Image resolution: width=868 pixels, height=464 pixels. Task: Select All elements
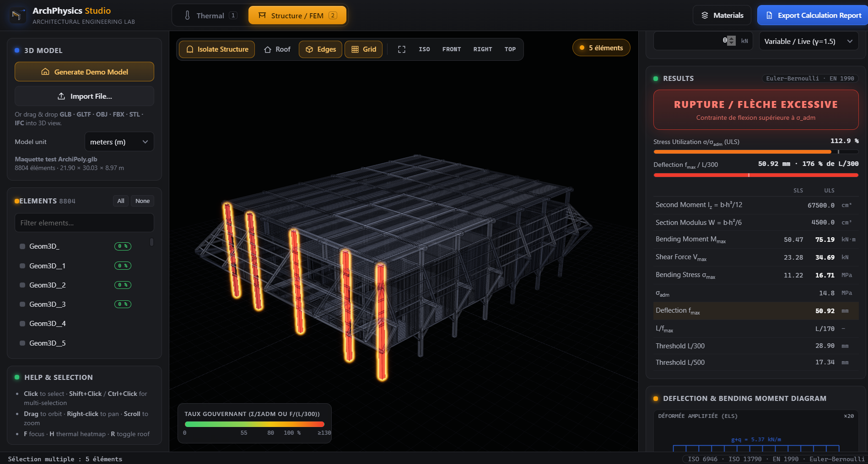[x=121, y=201]
